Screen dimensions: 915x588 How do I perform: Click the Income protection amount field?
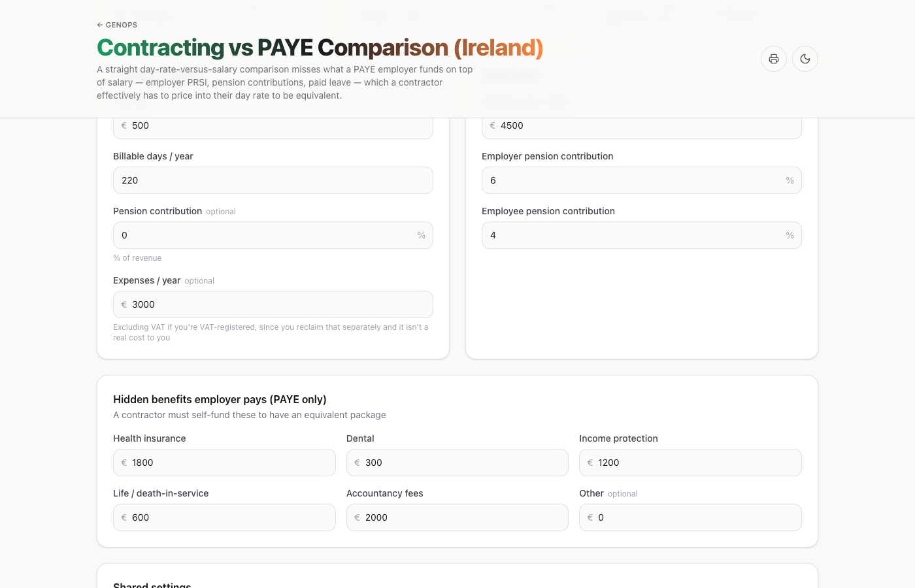tap(690, 463)
